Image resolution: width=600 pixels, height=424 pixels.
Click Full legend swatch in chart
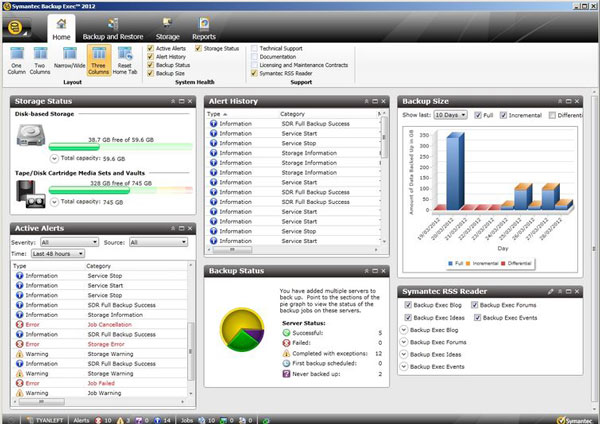[x=450, y=263]
